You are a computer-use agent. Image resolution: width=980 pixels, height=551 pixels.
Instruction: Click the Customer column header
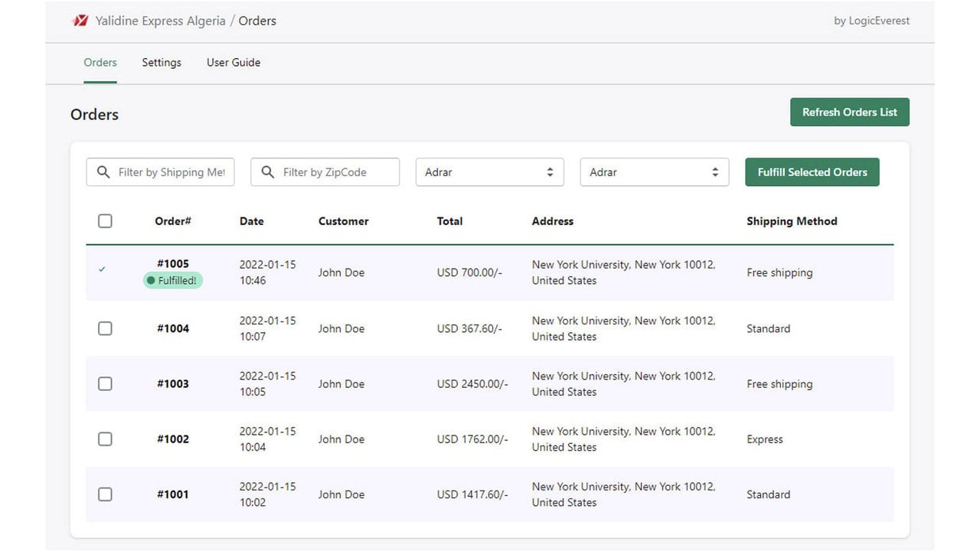pyautogui.click(x=344, y=221)
